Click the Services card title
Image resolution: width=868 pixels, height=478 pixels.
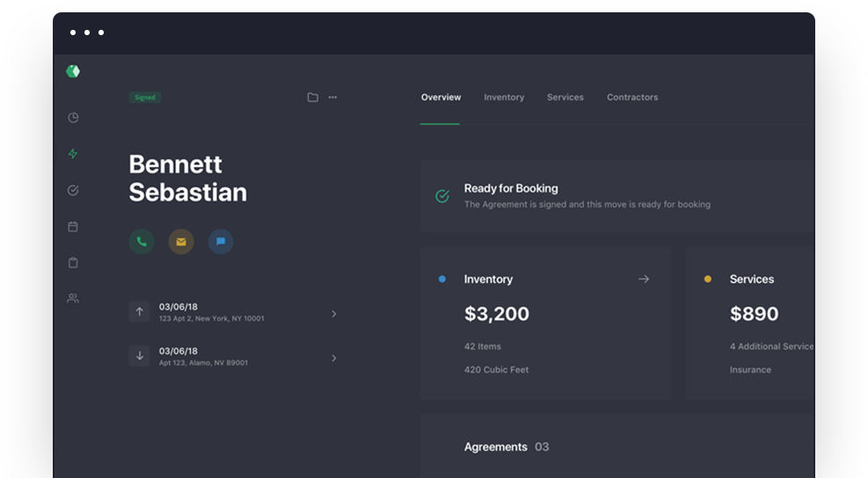click(752, 279)
